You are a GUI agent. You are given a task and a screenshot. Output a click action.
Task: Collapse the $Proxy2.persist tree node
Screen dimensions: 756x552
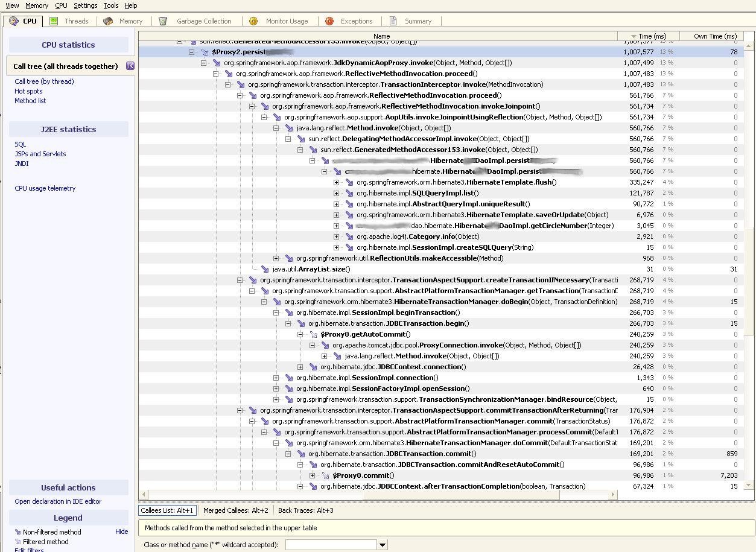coord(192,51)
